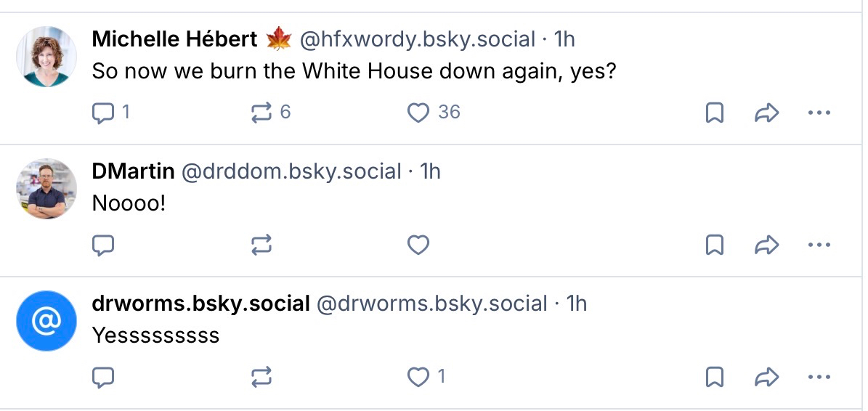Image resolution: width=868 pixels, height=411 pixels.
Task: Repost DMartin's "Noooo!" post
Action: tap(261, 245)
